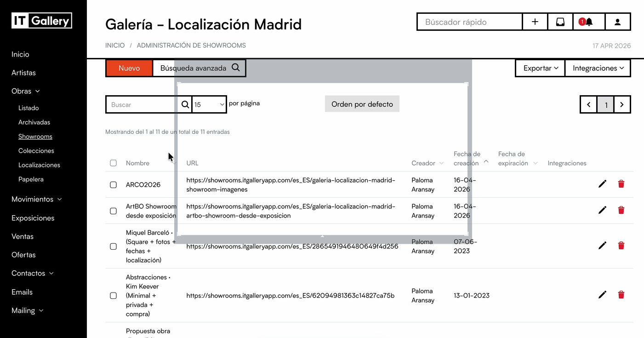This screenshot has height=338, width=644.
Task: Sort by Creador column
Action: [x=427, y=163]
